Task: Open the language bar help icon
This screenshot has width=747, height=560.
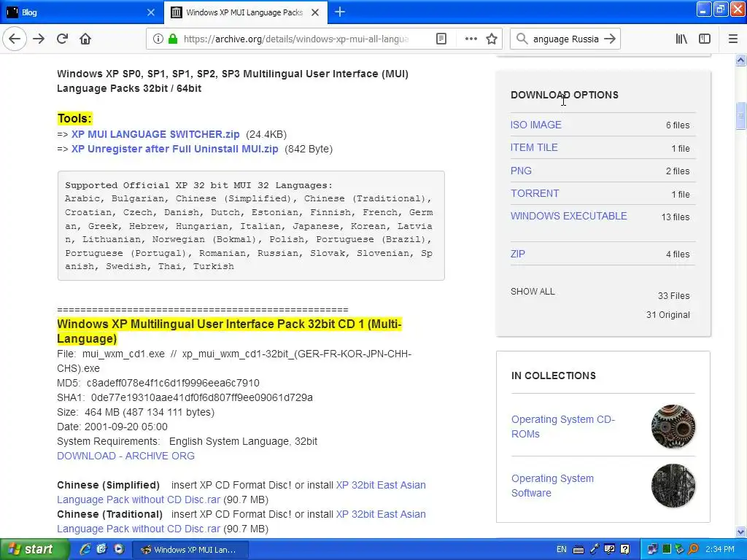Action: pos(625,550)
